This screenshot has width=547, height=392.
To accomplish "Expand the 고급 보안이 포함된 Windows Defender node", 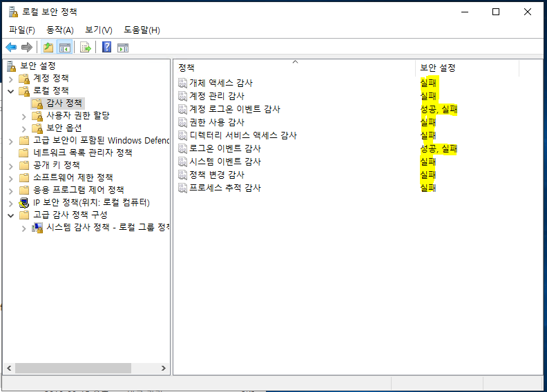I will [11, 141].
